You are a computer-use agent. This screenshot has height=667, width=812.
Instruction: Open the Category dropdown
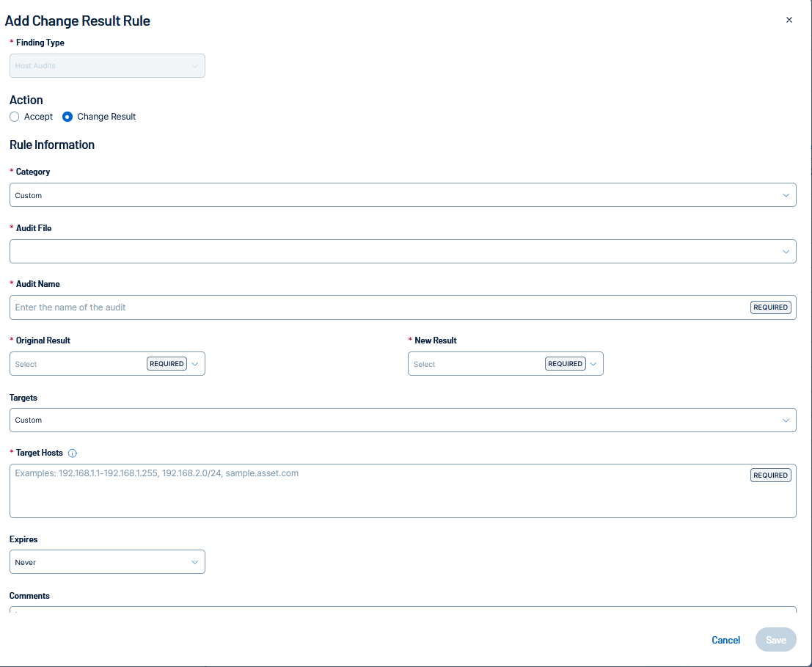tap(402, 195)
